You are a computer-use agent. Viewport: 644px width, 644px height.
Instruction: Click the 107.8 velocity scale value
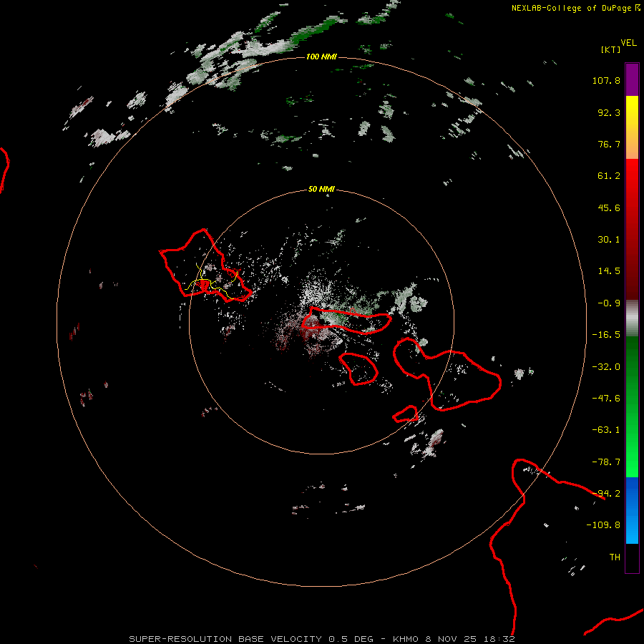pos(606,80)
